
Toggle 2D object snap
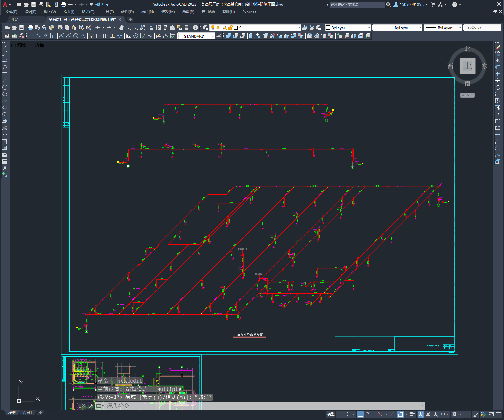[x=400, y=414]
